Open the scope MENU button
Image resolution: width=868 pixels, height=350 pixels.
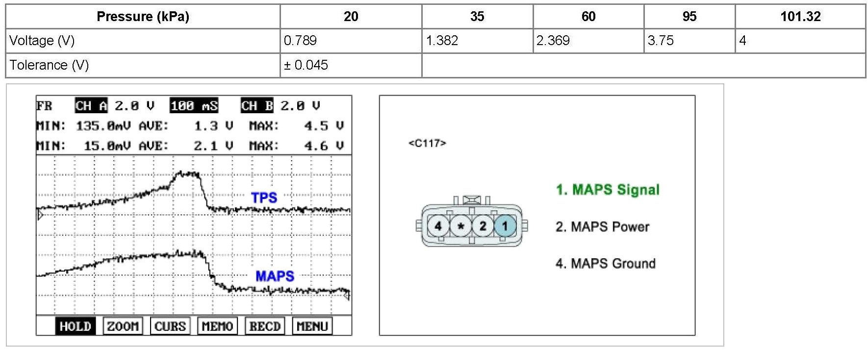[312, 326]
